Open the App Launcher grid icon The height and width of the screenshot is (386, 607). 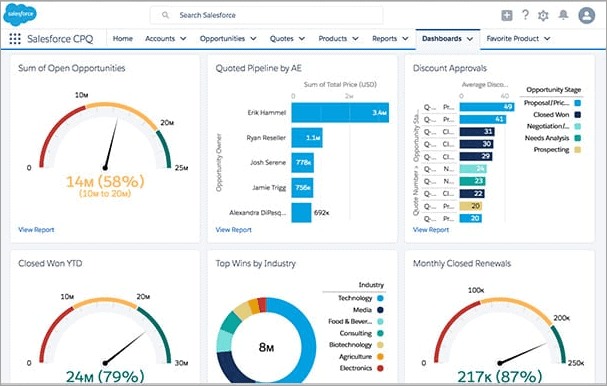coord(15,39)
